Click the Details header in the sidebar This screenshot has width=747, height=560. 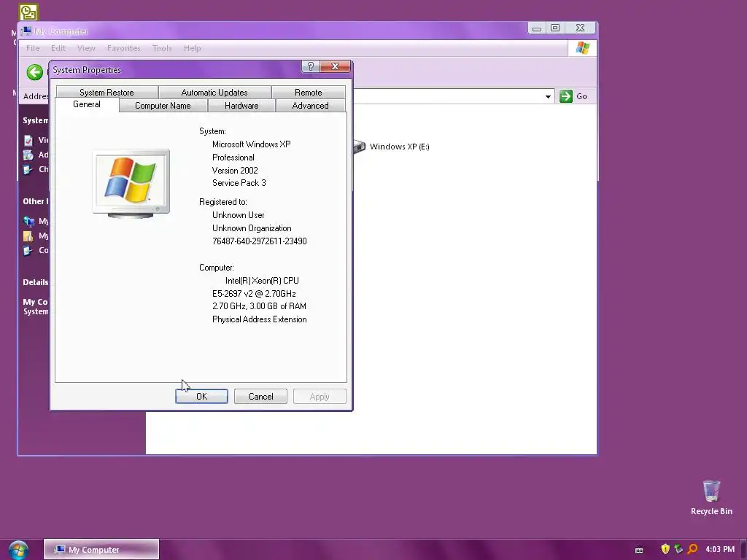pos(36,282)
